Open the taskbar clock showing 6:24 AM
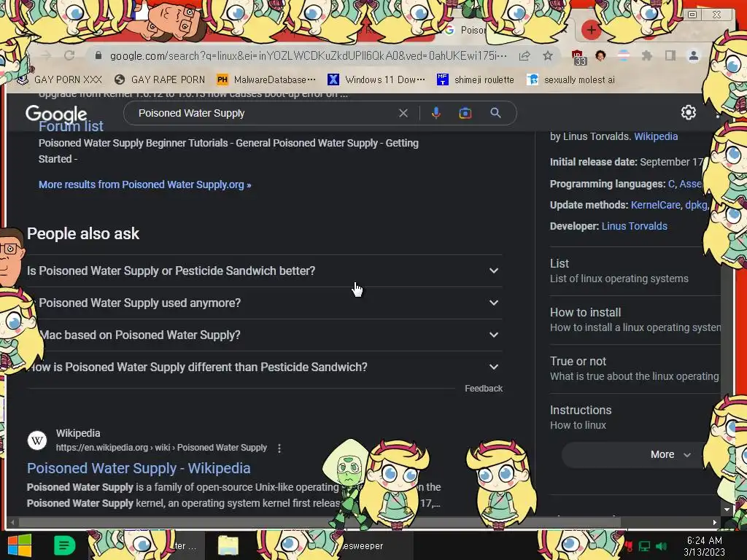The image size is (747, 560). tap(704, 546)
